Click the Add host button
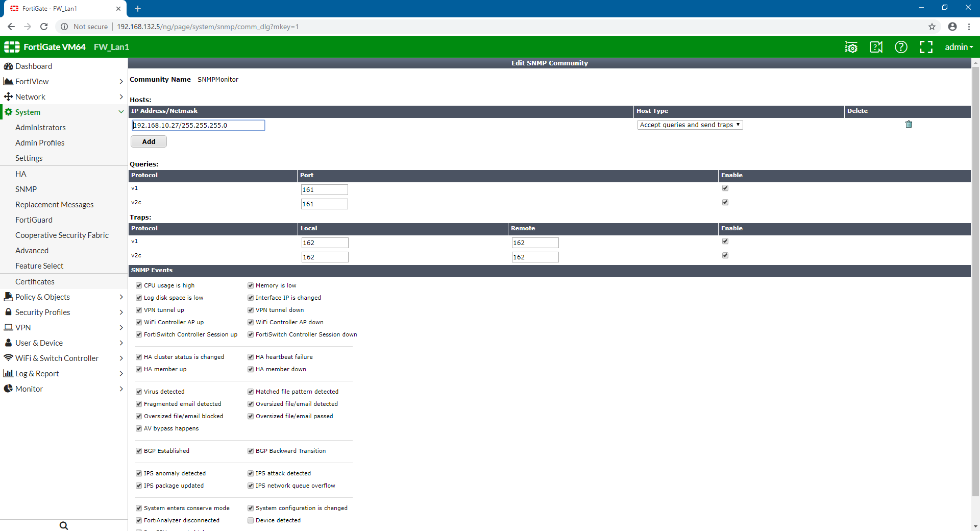 point(149,141)
